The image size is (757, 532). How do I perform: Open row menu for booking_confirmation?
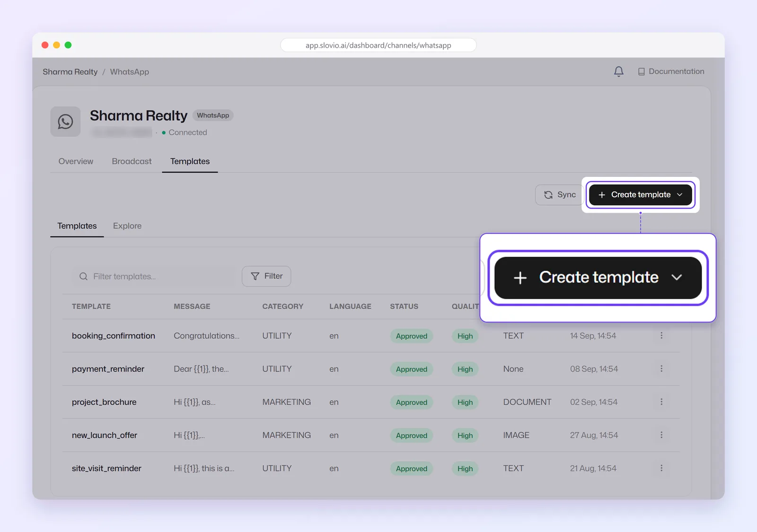click(661, 336)
